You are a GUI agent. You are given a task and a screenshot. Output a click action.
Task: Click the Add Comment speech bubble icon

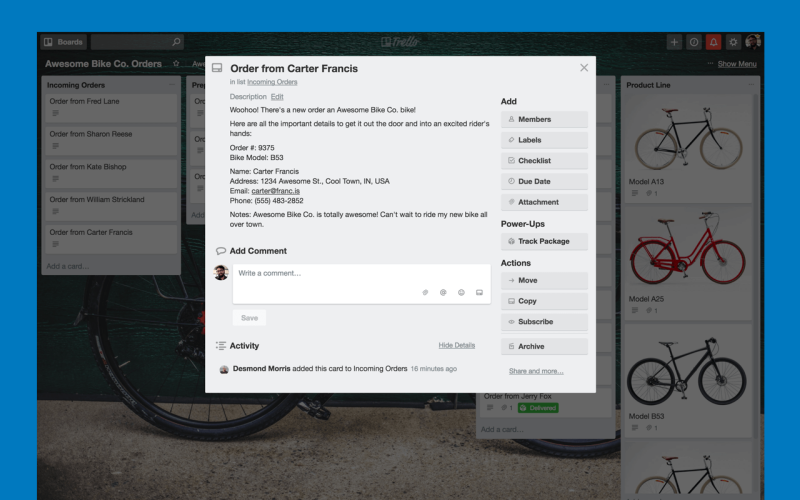[x=220, y=251]
